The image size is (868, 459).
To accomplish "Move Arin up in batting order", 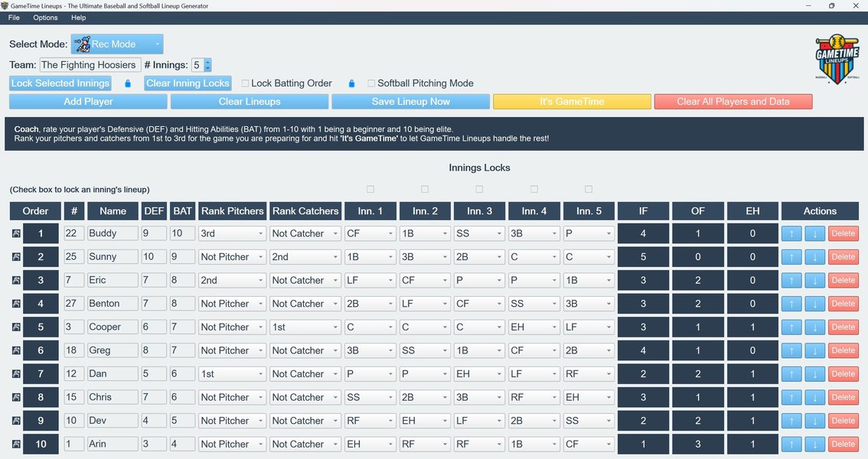I will click(791, 444).
